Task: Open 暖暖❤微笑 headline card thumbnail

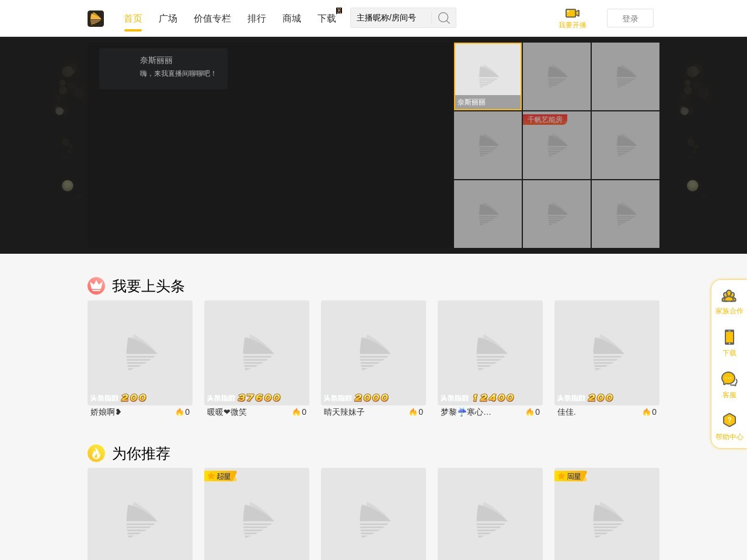Action: tap(257, 353)
